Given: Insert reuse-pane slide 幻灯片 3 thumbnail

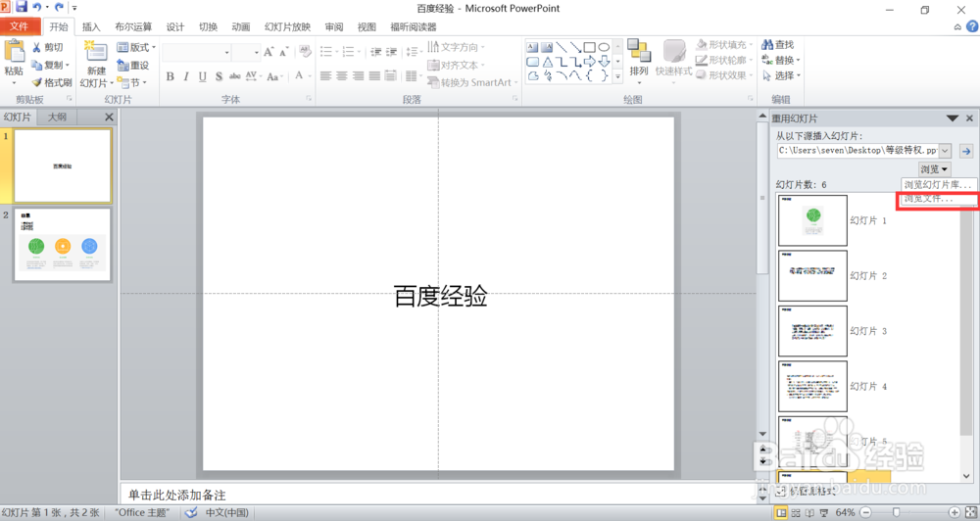Looking at the screenshot, I should (x=812, y=331).
